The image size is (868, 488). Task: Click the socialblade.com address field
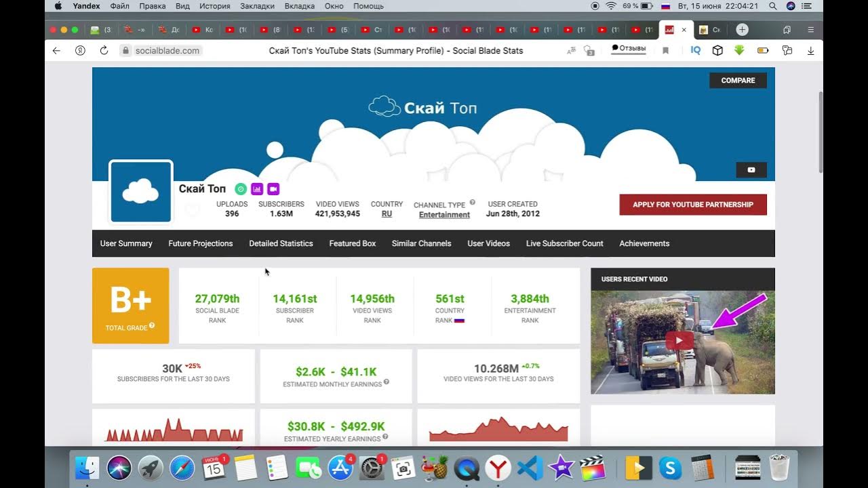(167, 50)
